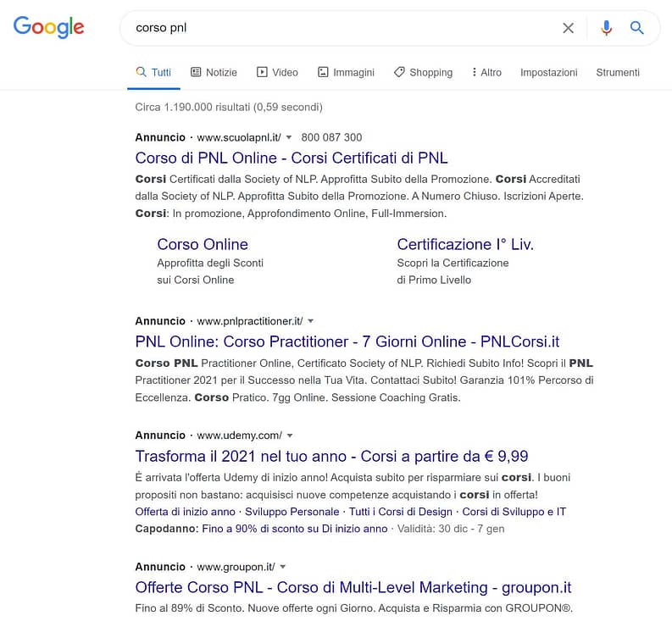Viewport: 672px width, 627px height.
Task: Open the Immagini results tab
Action: click(346, 72)
